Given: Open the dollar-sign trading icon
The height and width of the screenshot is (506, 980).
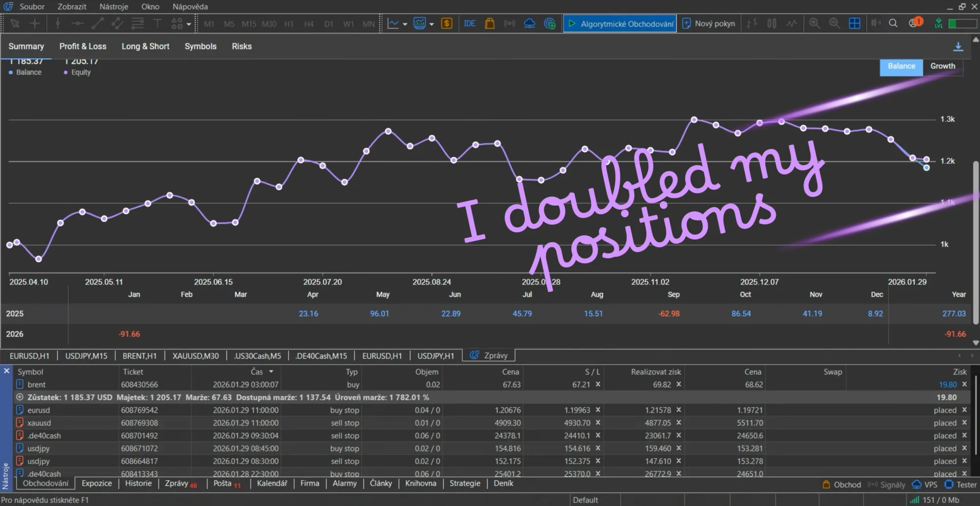Looking at the screenshot, I should (x=446, y=24).
